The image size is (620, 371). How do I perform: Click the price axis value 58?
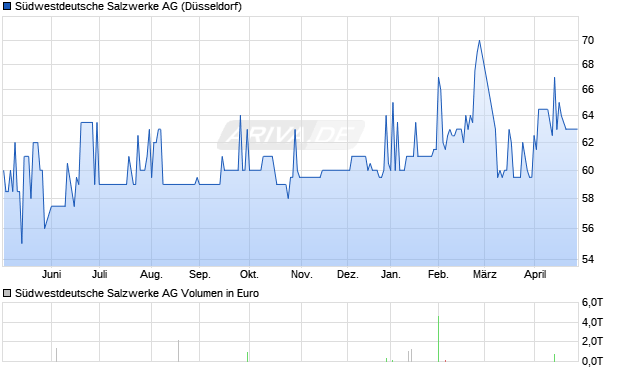(588, 199)
